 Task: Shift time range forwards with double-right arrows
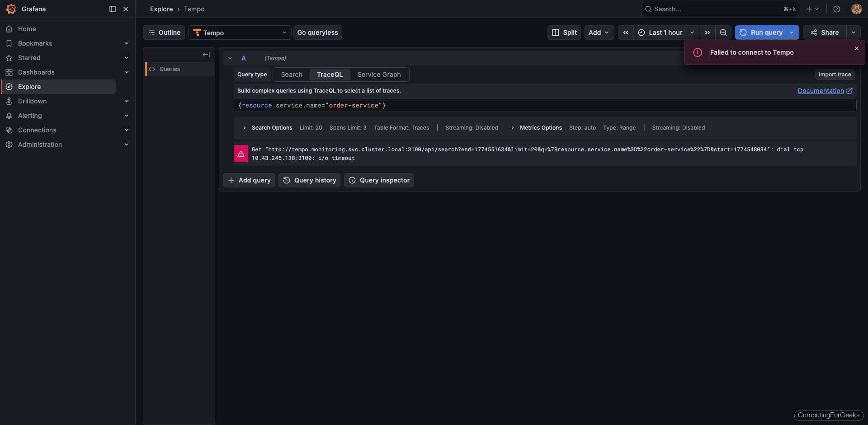point(708,33)
